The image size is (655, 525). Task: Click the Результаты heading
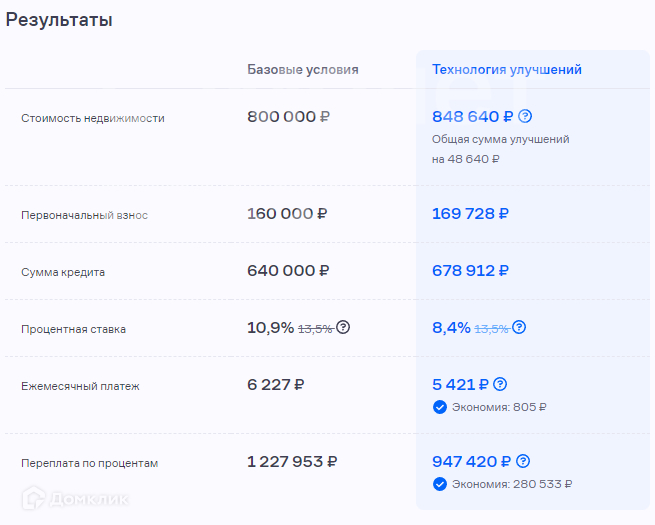tap(59, 20)
